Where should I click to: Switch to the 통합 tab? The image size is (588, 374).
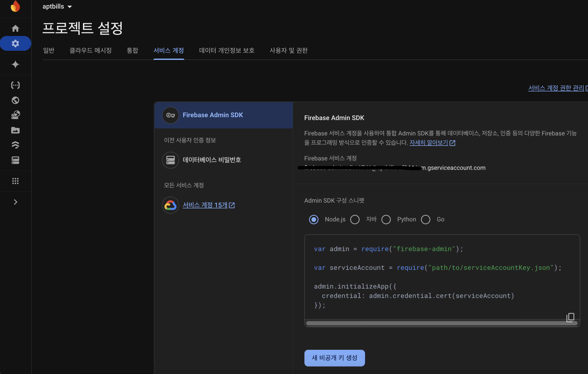[x=132, y=50]
